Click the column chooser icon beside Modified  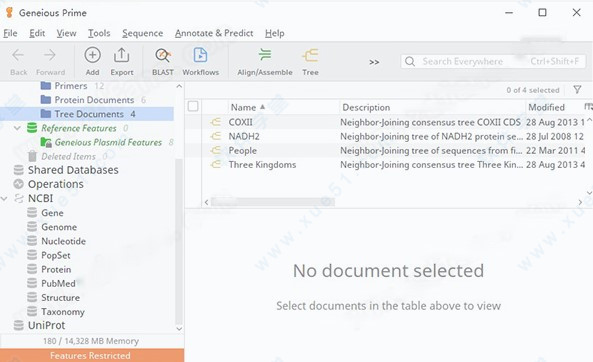[588, 107]
